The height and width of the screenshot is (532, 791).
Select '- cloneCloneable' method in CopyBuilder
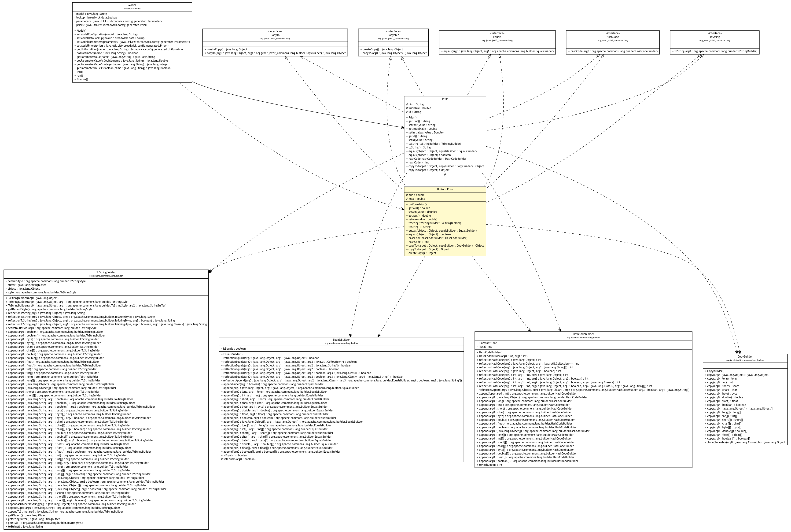coord(745,442)
